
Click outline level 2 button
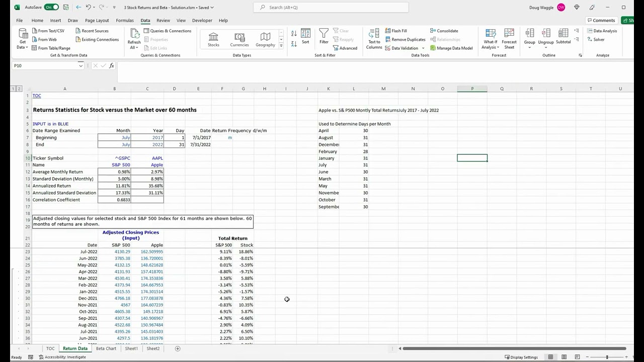point(19,88)
